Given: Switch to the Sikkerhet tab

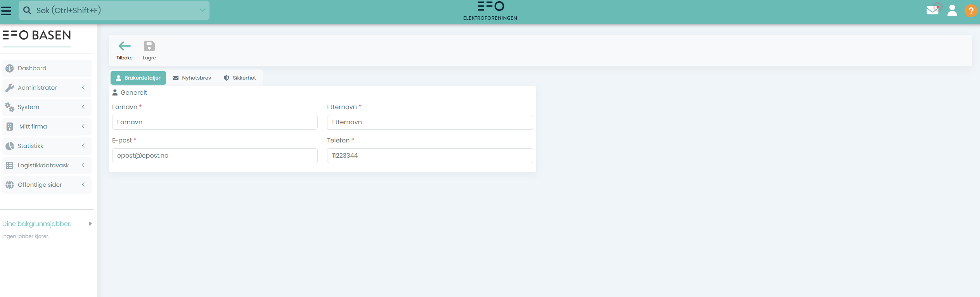Looking at the screenshot, I should (x=240, y=78).
